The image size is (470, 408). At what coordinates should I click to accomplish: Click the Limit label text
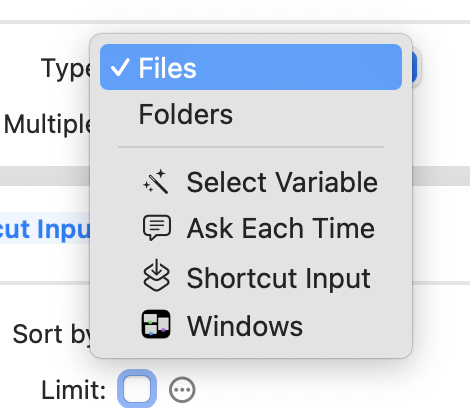pyautogui.click(x=74, y=390)
